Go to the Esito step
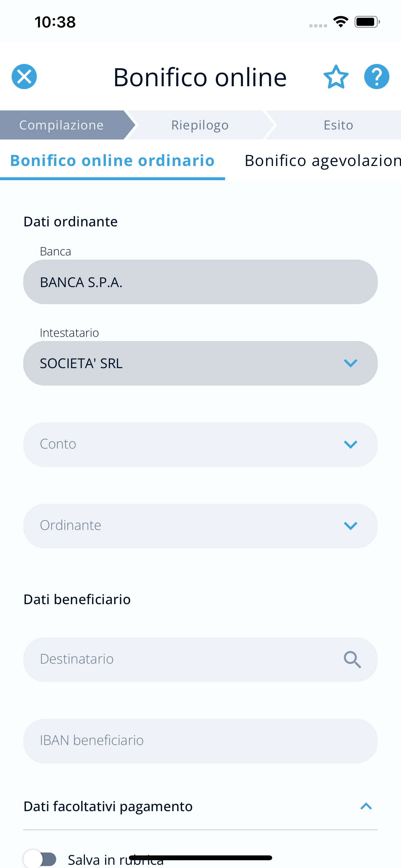Viewport: 401px width, 868px height. click(x=338, y=125)
